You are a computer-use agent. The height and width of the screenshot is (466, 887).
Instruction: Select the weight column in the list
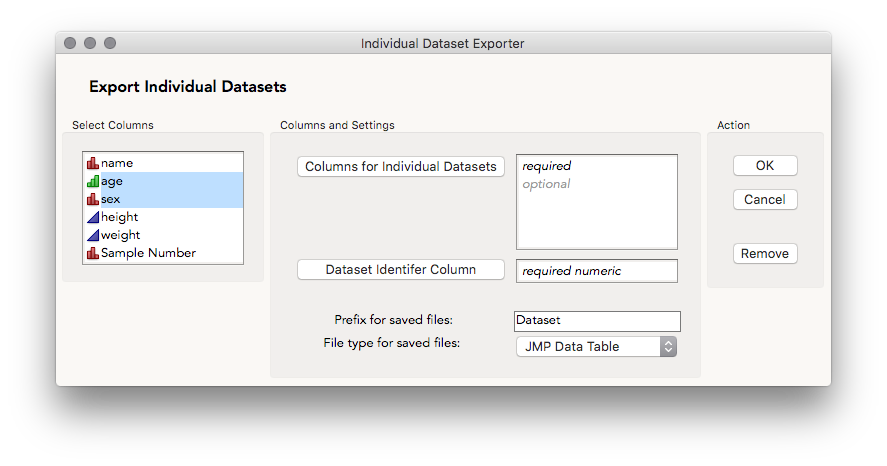click(163, 235)
